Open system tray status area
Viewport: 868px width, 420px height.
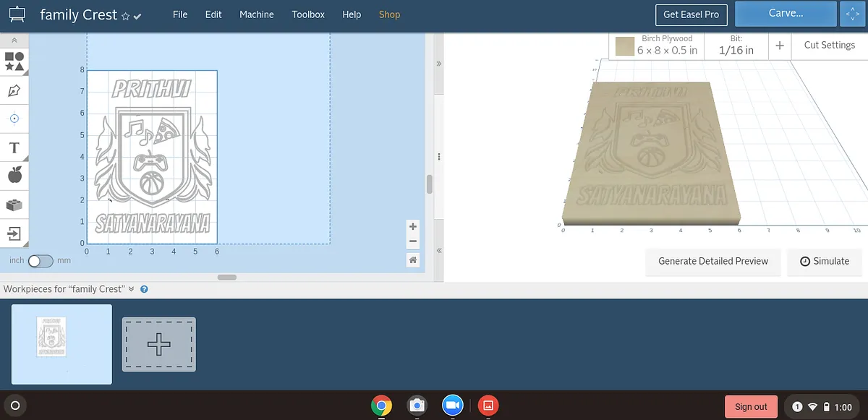pyautogui.click(x=824, y=406)
